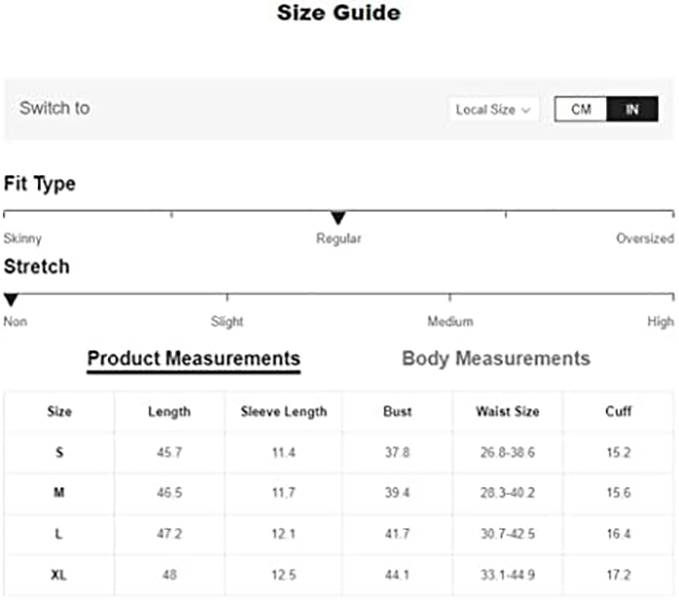Select the Sleeve Length column header
Viewport: 679px width, 600px height.
pos(283,411)
